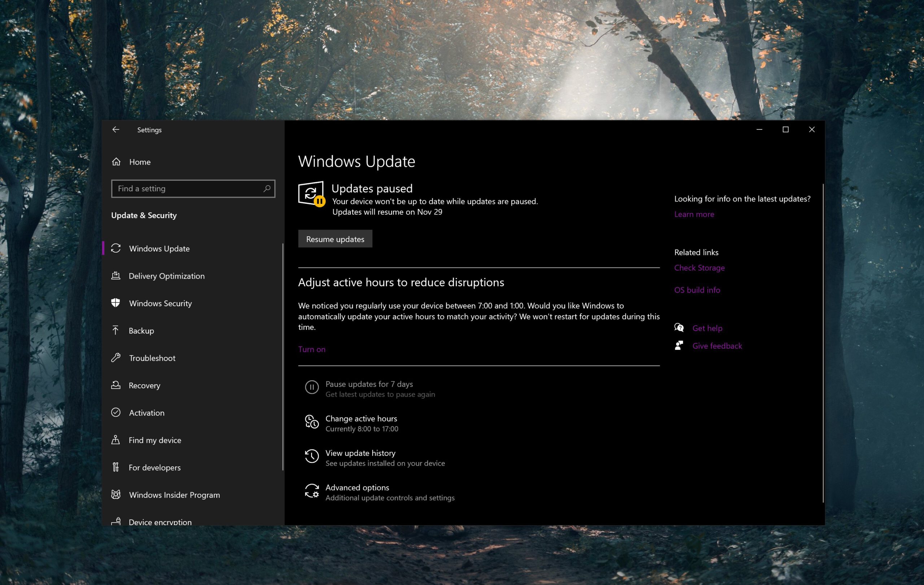Select Windows Update in sidebar
The width and height of the screenshot is (924, 585).
tap(193, 249)
